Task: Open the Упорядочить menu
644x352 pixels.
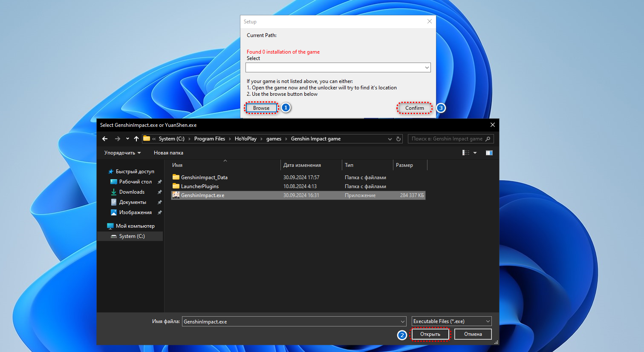Action: tap(122, 153)
